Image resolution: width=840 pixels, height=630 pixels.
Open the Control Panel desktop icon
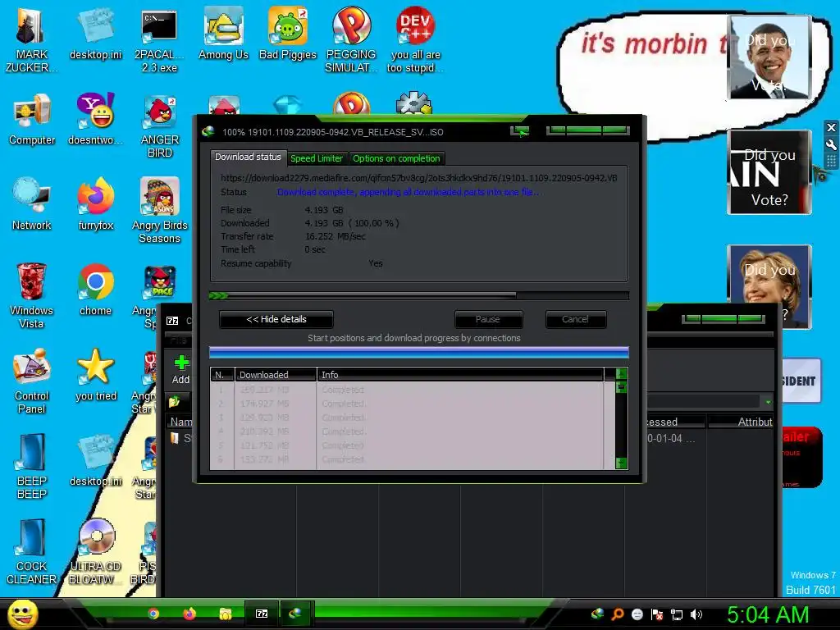coord(31,381)
